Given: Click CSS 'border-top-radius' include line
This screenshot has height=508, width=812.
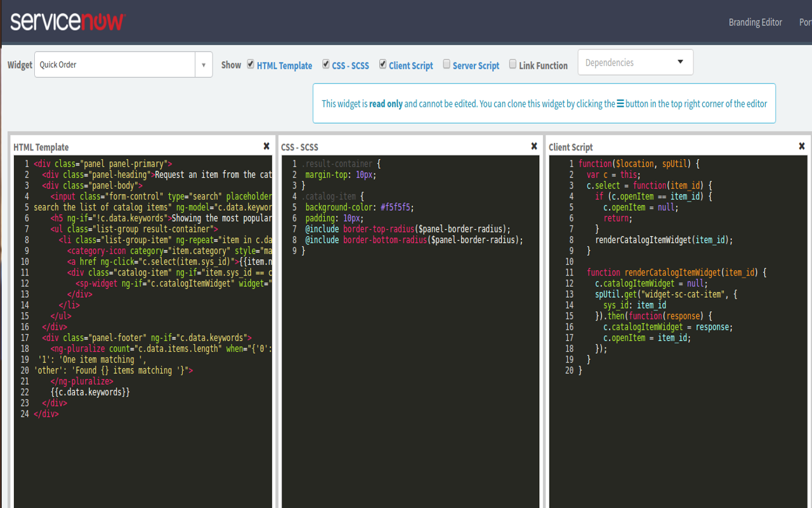Looking at the screenshot, I should [407, 229].
